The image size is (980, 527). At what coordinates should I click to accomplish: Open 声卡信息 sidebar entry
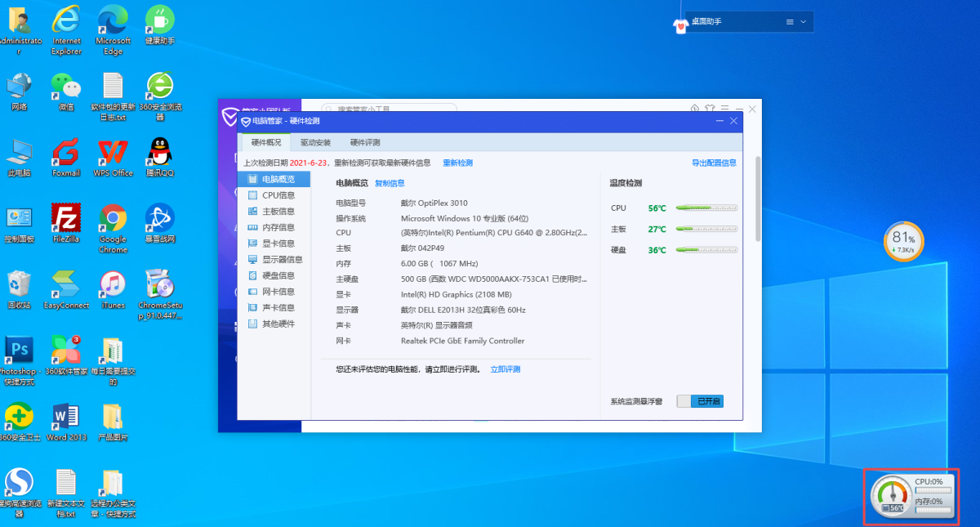click(x=276, y=308)
